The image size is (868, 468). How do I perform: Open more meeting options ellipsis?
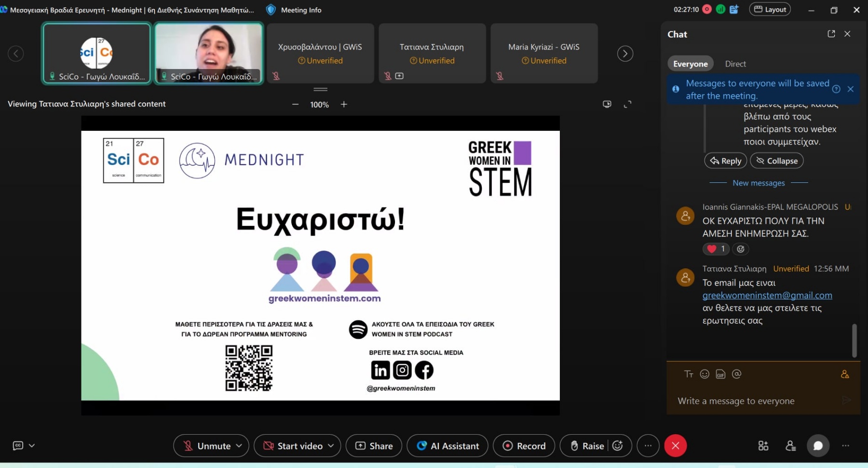pos(648,446)
